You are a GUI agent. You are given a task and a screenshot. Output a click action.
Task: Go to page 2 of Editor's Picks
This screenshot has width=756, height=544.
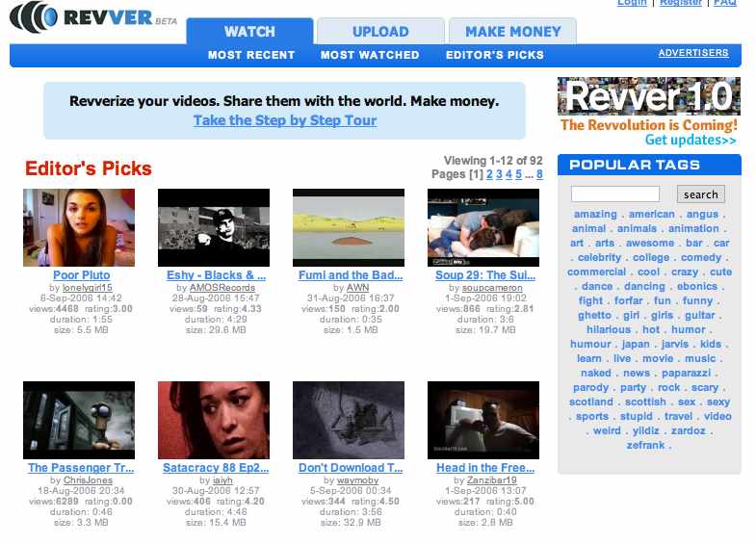click(x=489, y=174)
